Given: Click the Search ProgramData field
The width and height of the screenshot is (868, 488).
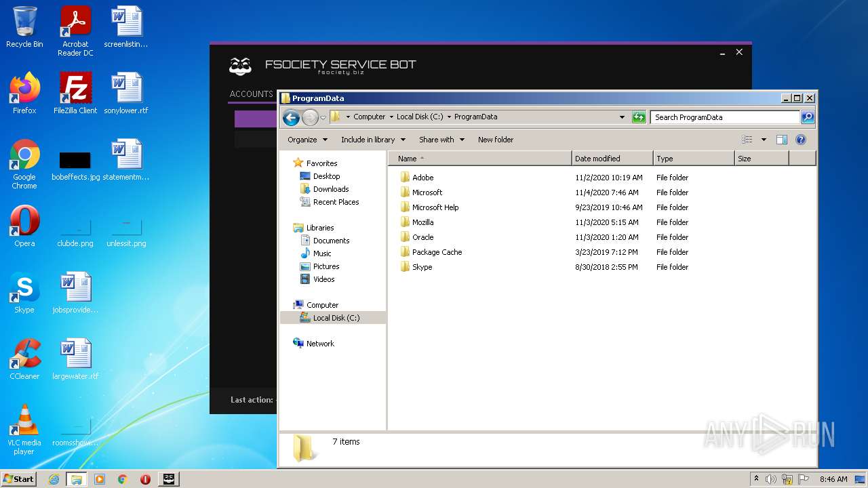Looking at the screenshot, I should point(725,117).
